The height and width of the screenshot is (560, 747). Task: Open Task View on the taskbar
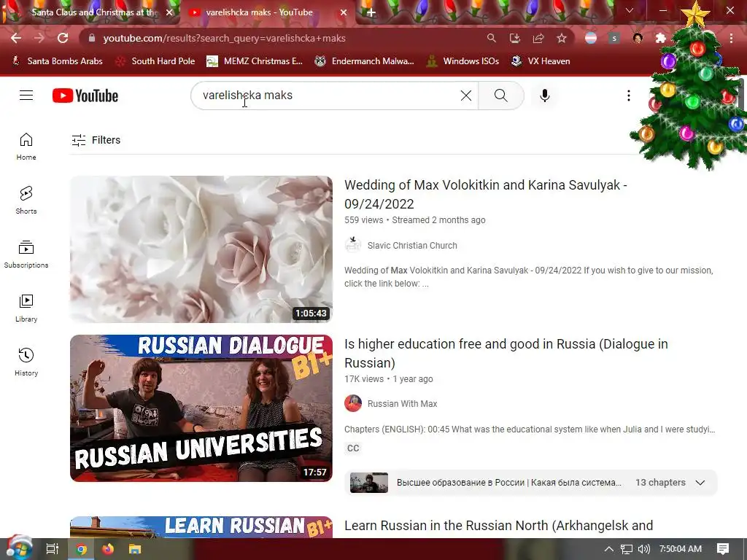point(52,549)
